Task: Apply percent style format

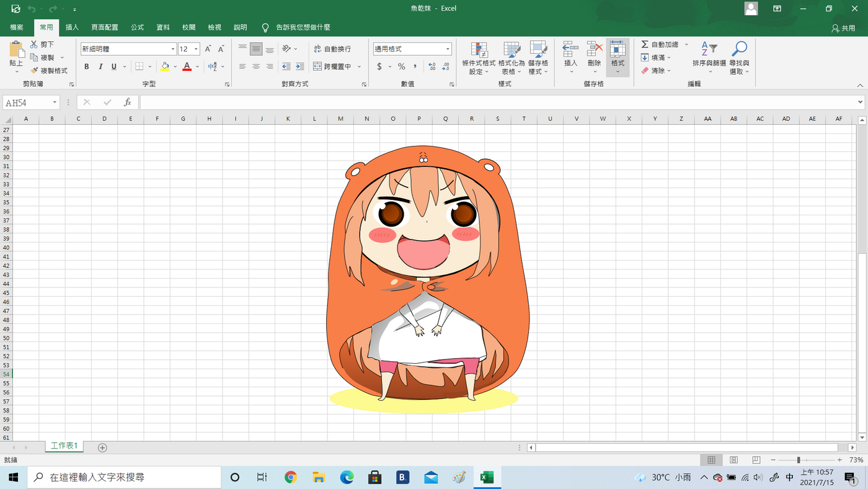Action: tap(401, 66)
